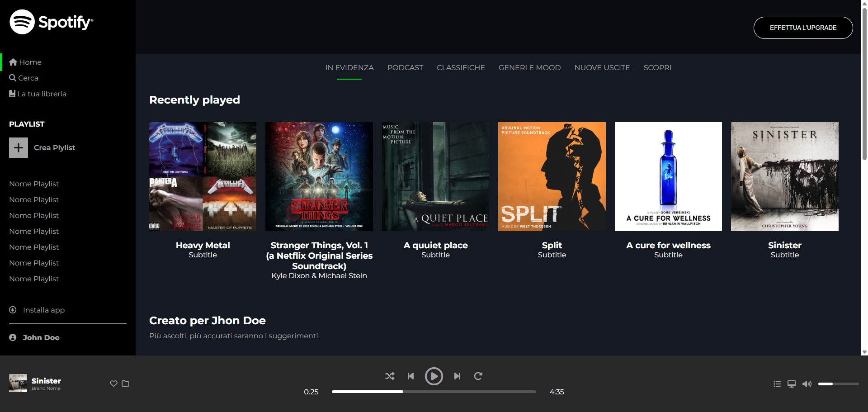Click the 4:35 track duration
868x412 pixels.
click(x=557, y=392)
